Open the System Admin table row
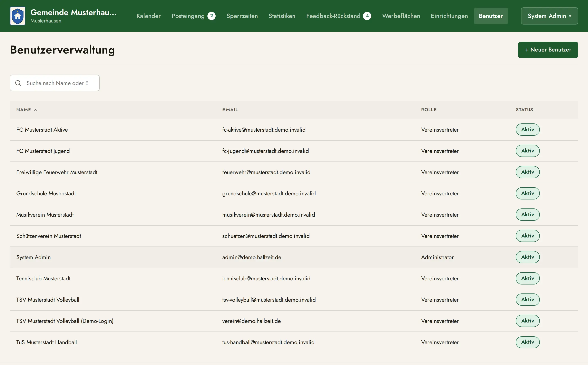Image resolution: width=588 pixels, height=365 pixels. coord(294,257)
